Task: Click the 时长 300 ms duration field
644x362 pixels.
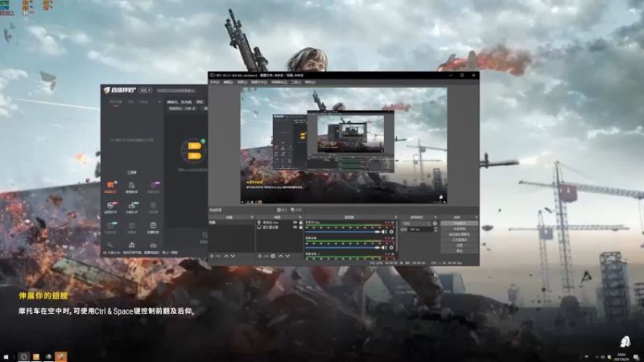Action: click(x=419, y=229)
